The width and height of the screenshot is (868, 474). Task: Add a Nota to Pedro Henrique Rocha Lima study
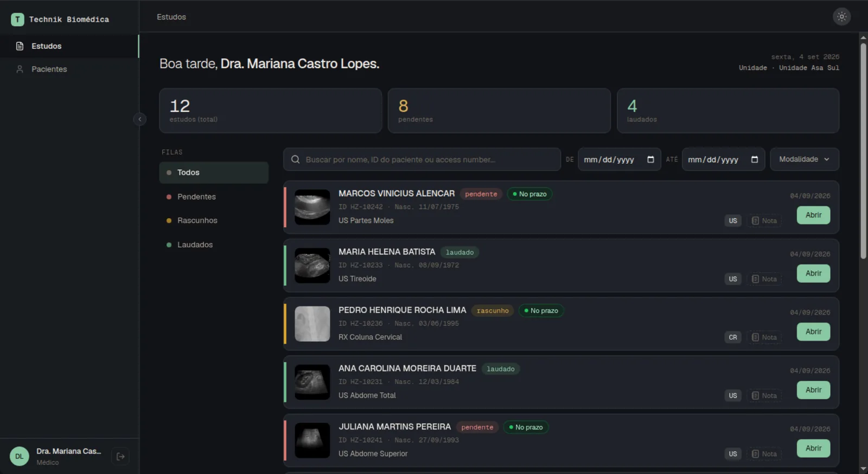[764, 337]
